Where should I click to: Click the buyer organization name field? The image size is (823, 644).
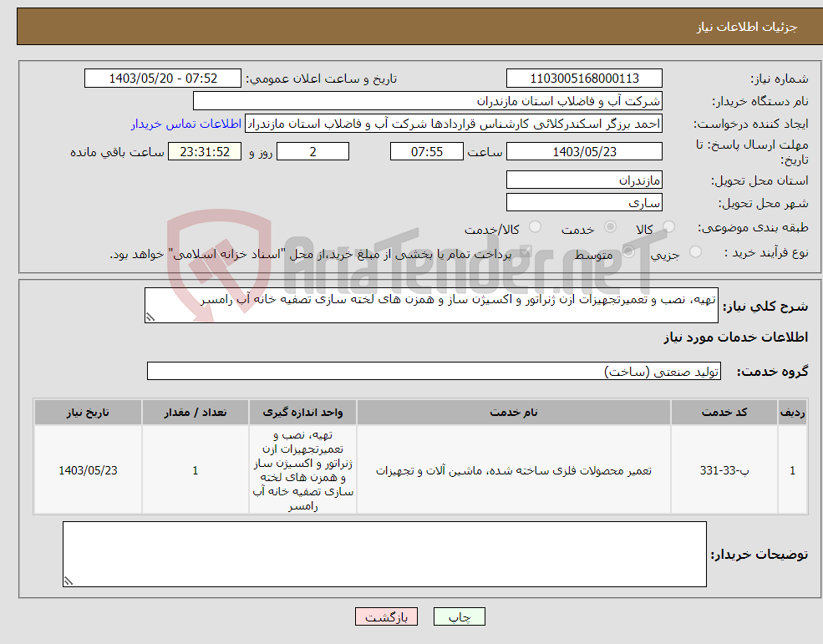[428, 101]
